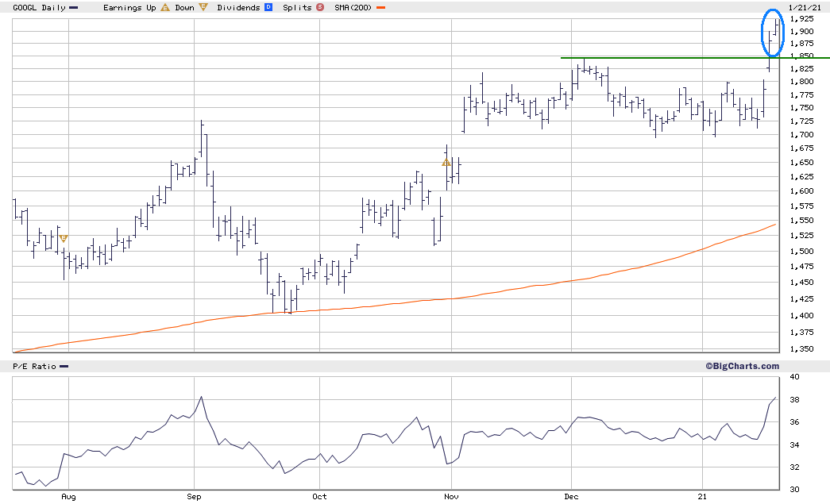Click the 1,375 price axis label
This screenshot has width=830, height=504.
coord(802,332)
